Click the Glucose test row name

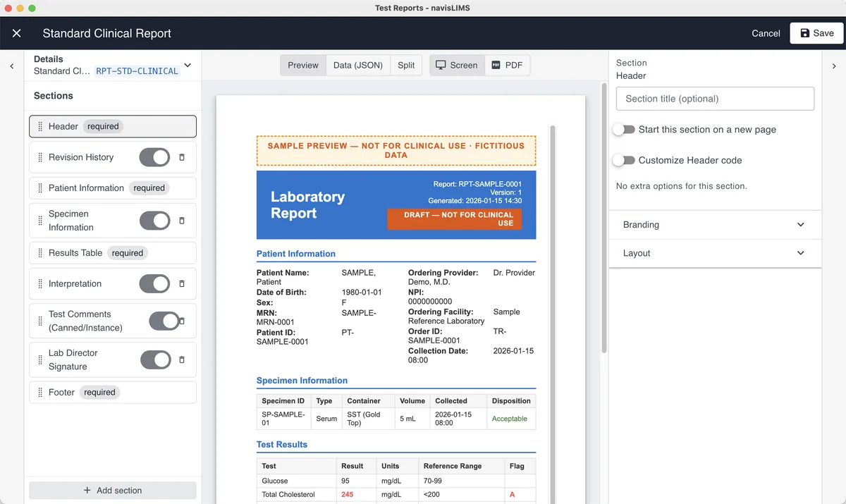(275, 481)
